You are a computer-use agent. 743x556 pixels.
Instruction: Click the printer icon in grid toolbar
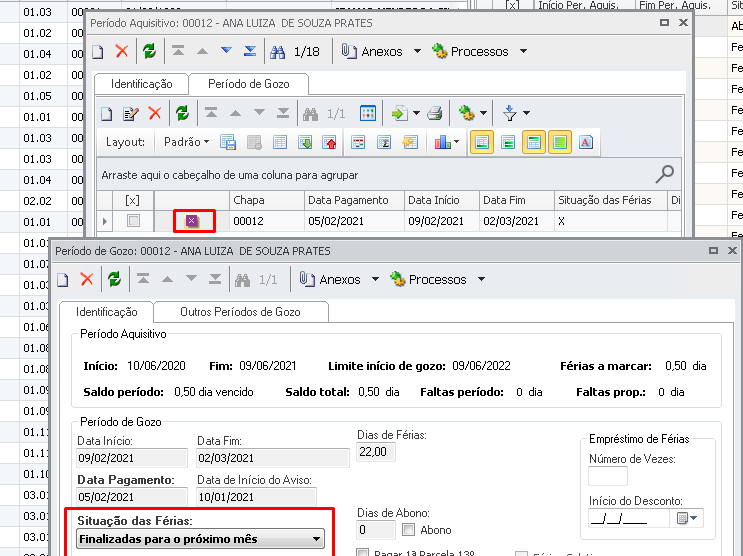(x=435, y=113)
